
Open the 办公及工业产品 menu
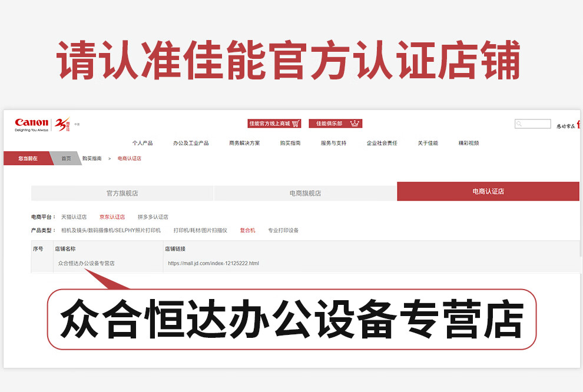click(191, 143)
